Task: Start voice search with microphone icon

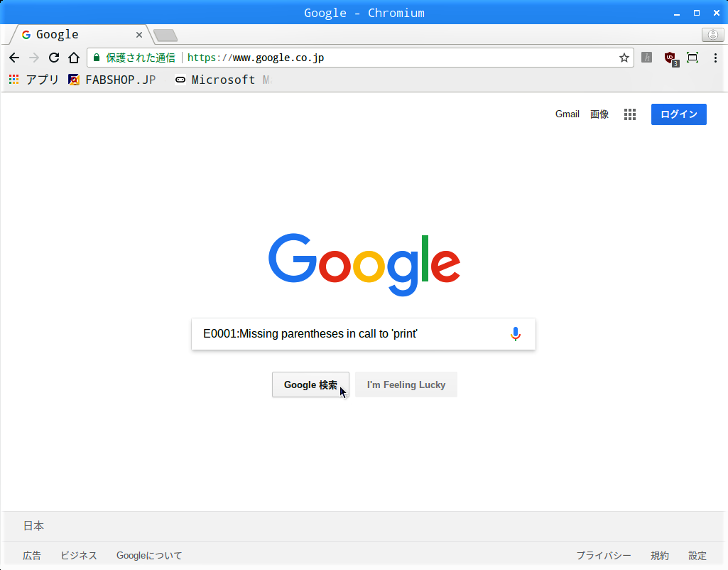Action: 516,334
